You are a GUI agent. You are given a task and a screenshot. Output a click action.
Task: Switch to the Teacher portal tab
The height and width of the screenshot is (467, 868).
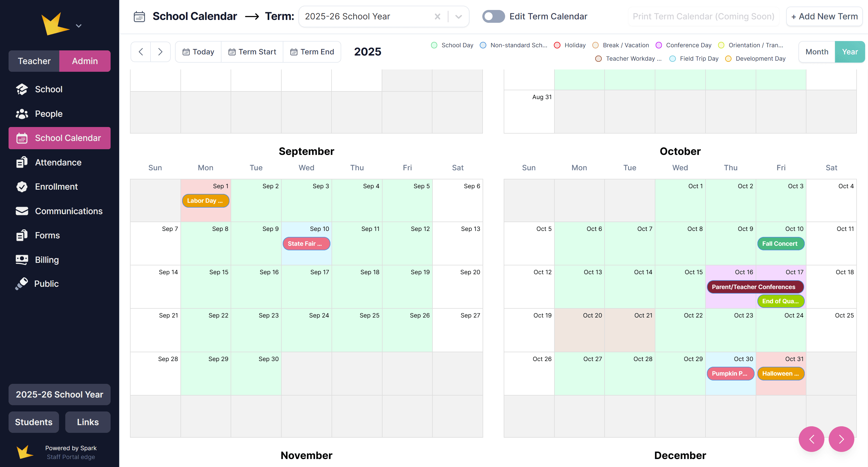pos(34,61)
